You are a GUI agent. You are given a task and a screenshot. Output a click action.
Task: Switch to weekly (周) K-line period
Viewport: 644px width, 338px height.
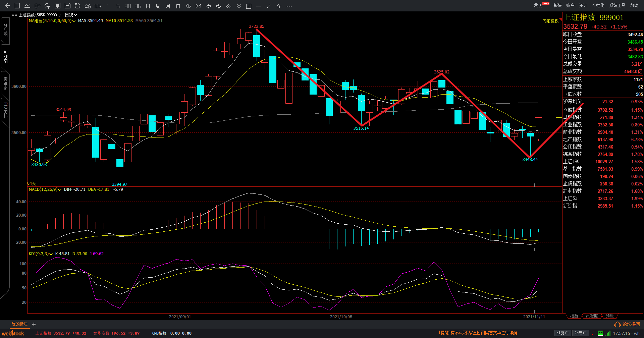coord(158,6)
